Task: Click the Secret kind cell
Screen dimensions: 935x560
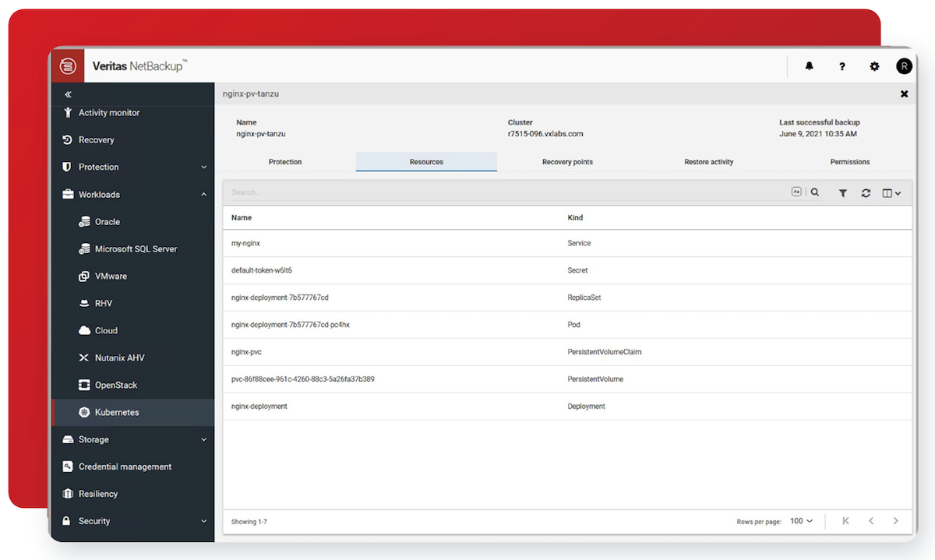Action: click(x=577, y=270)
